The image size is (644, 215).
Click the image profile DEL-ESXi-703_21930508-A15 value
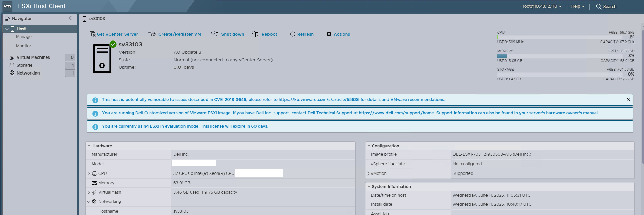tap(492, 154)
